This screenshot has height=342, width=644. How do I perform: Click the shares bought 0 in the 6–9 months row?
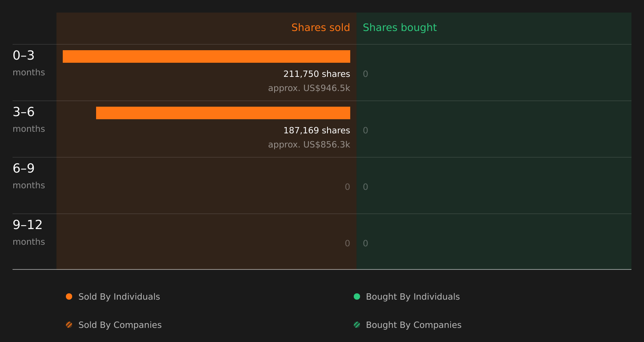pyautogui.click(x=366, y=187)
